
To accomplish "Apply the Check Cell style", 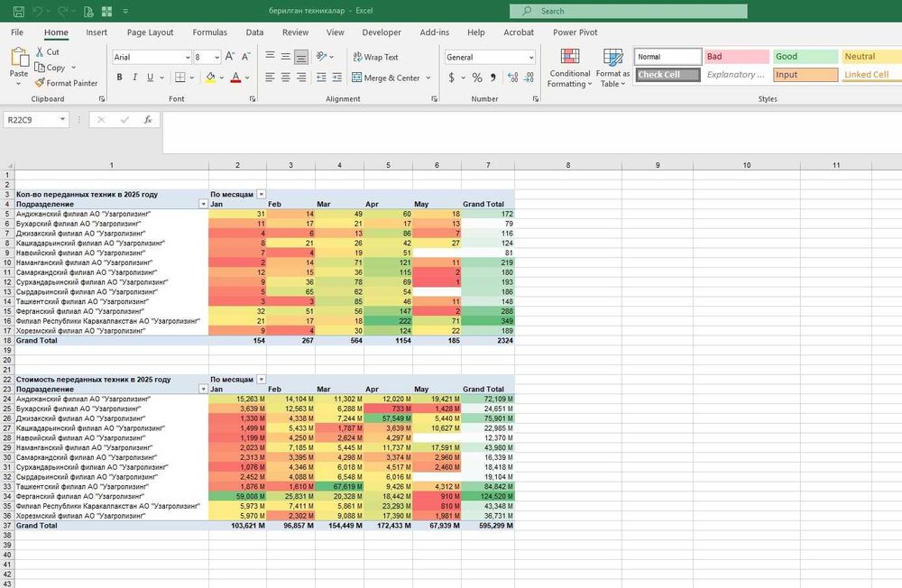I will [667, 74].
